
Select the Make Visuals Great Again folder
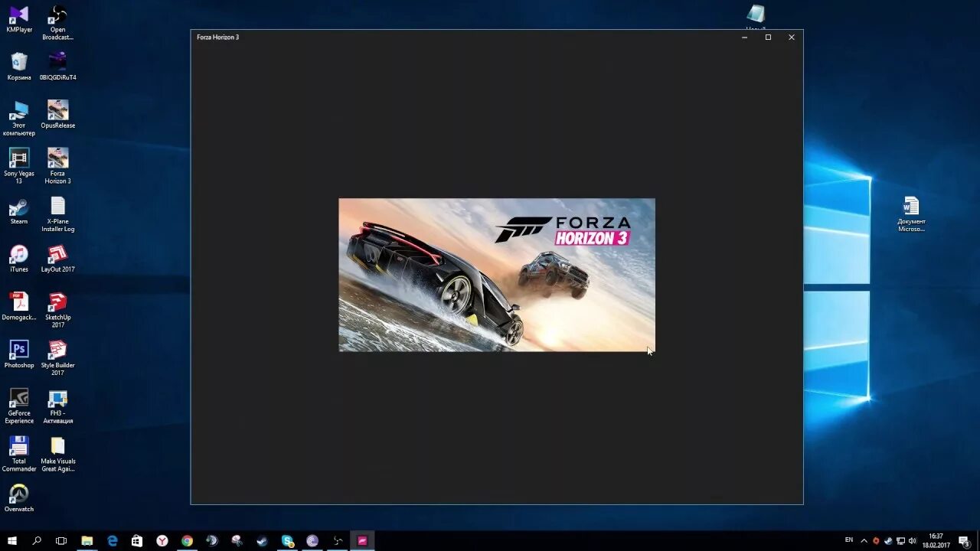point(57,454)
